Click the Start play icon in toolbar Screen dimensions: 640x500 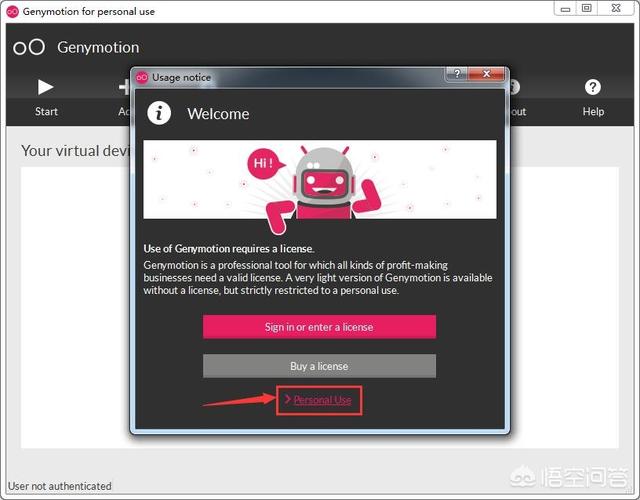point(45,87)
